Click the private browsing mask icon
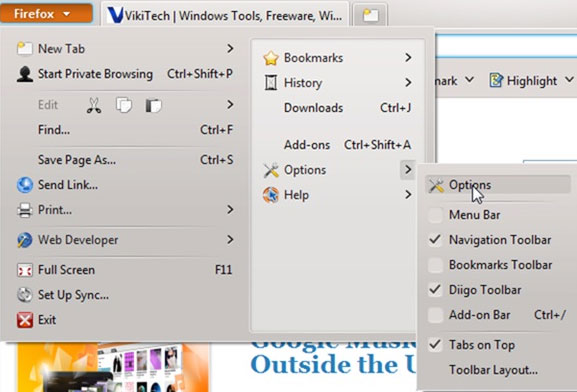Image resolution: width=577 pixels, height=392 pixels. click(x=25, y=74)
